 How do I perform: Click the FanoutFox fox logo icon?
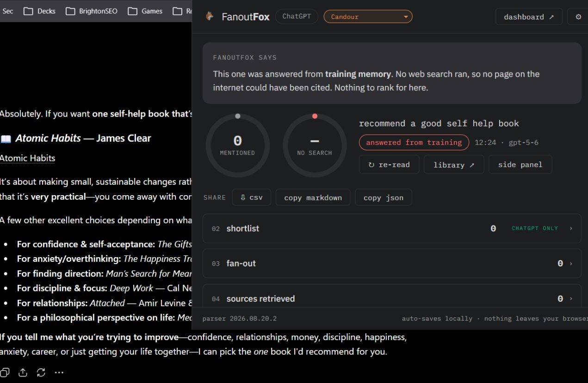[210, 16]
